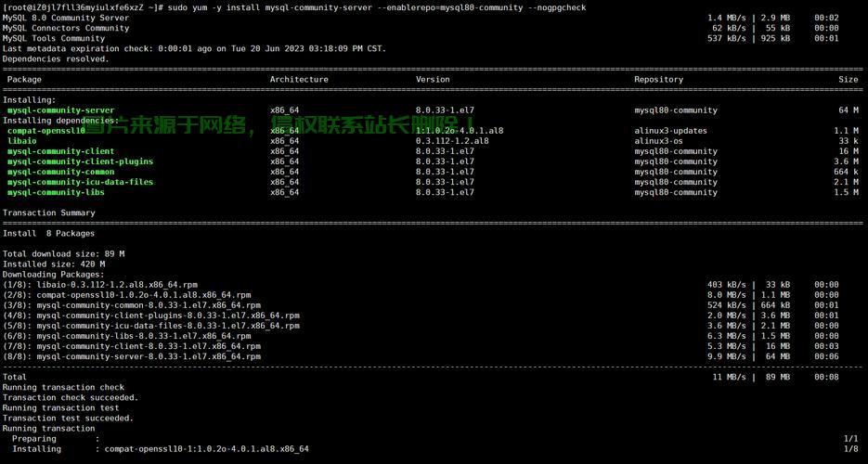The height and width of the screenshot is (464, 868).
Task: Click the 'Version' column header
Action: click(433, 79)
